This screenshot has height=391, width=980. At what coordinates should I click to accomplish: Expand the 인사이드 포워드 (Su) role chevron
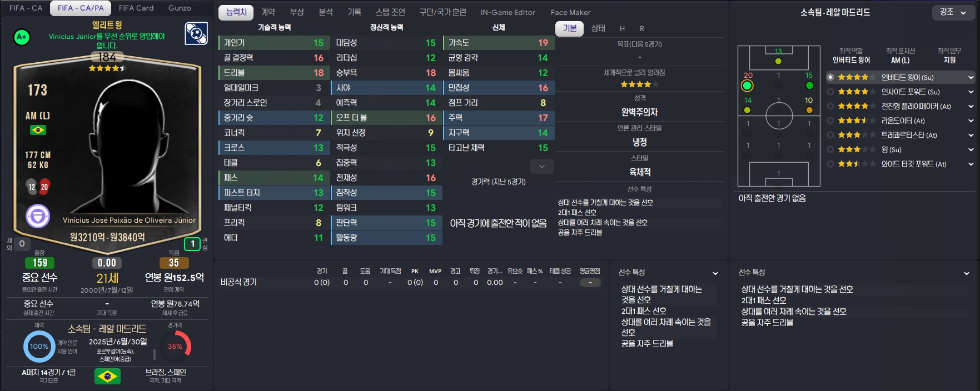pos(971,92)
